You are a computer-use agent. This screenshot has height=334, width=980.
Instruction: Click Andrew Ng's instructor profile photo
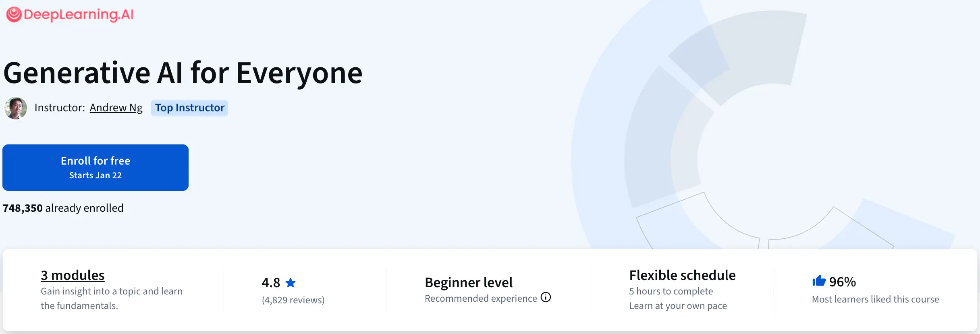[15, 108]
